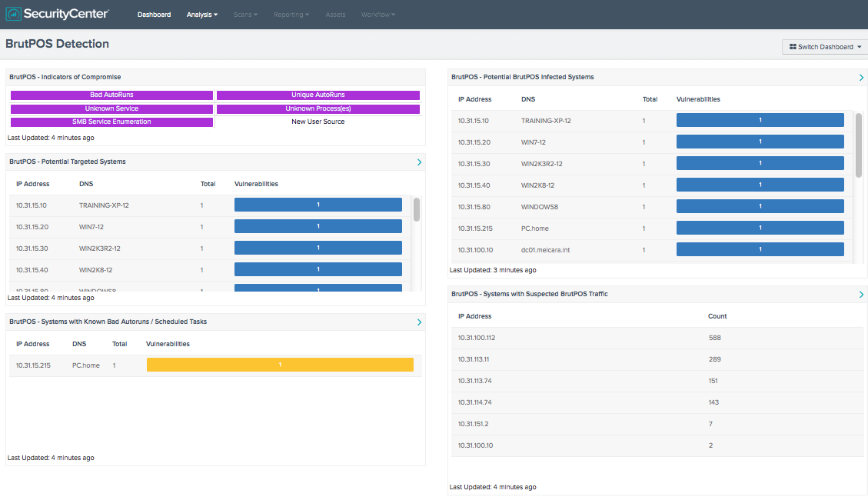Click the SecurityCenter logo icon
The image size is (868, 497).
(13, 14)
